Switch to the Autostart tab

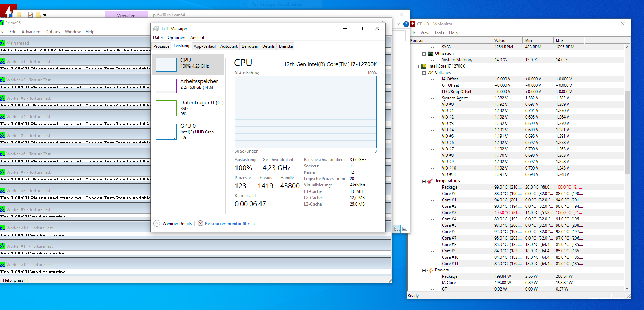(229, 46)
